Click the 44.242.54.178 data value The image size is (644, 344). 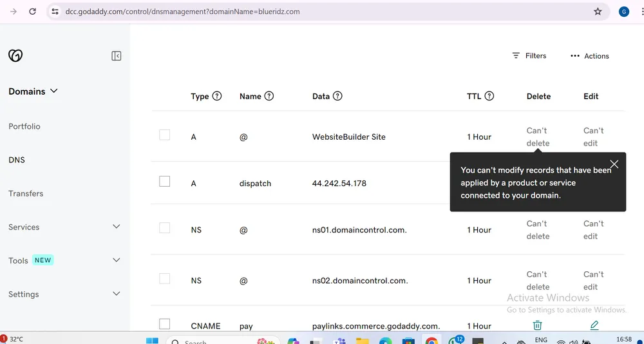coord(339,184)
